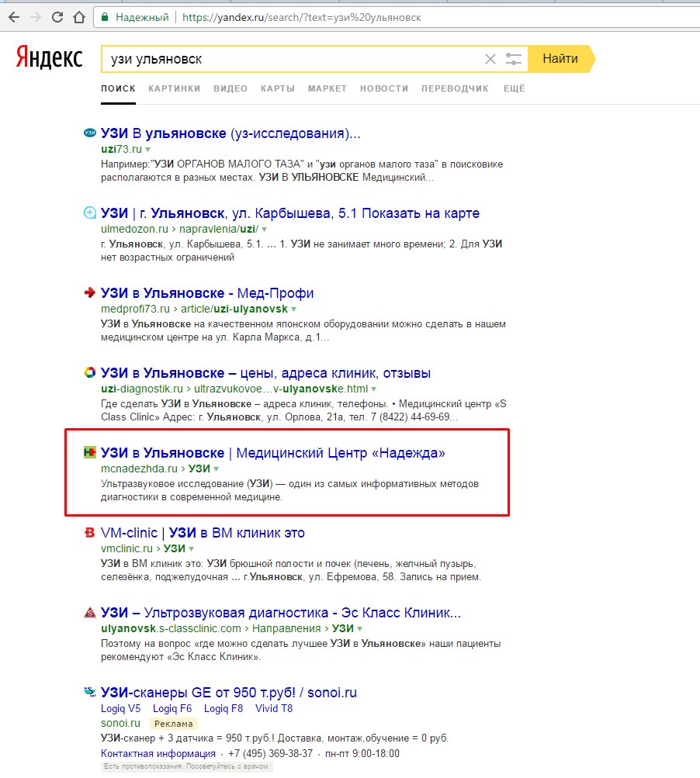Open 'УЗИ-сканеры GE от 950 т.руб!' ad

tap(229, 693)
